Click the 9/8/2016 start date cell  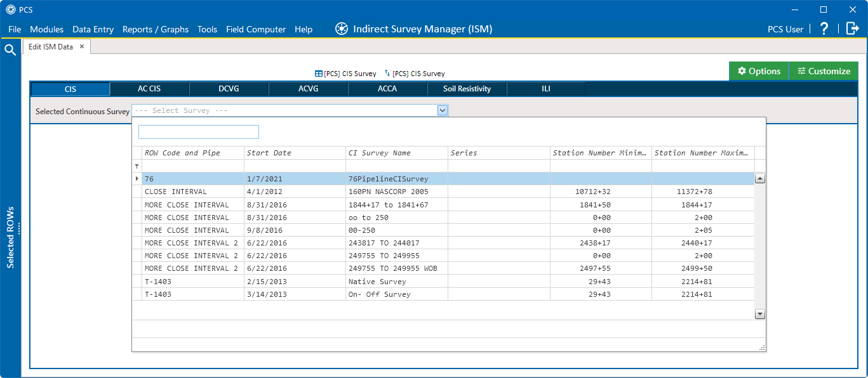click(x=295, y=230)
